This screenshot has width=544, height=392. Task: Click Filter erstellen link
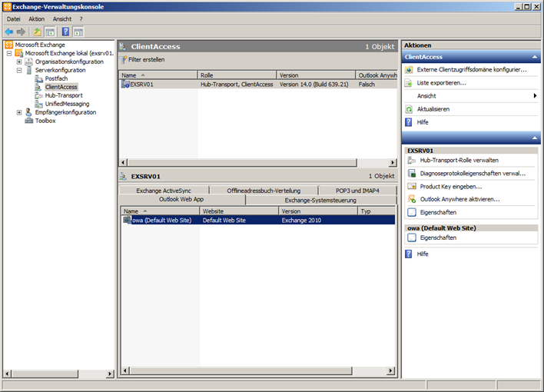pyautogui.click(x=147, y=60)
